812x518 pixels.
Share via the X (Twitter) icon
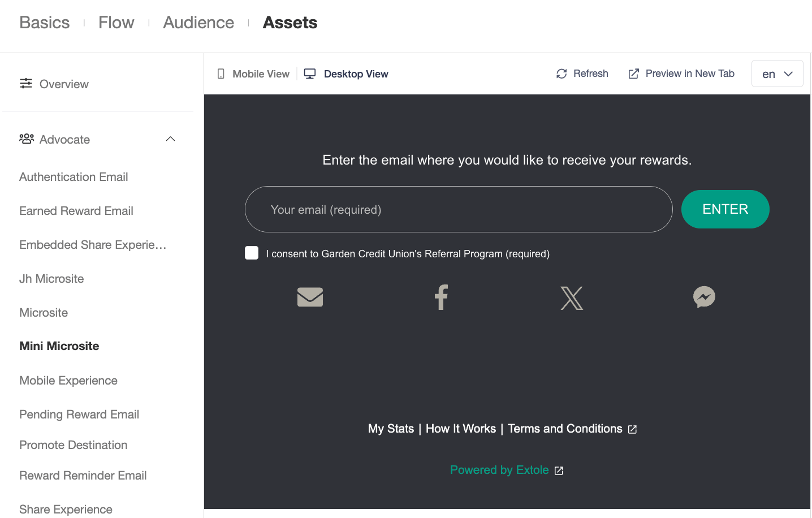pyautogui.click(x=572, y=298)
